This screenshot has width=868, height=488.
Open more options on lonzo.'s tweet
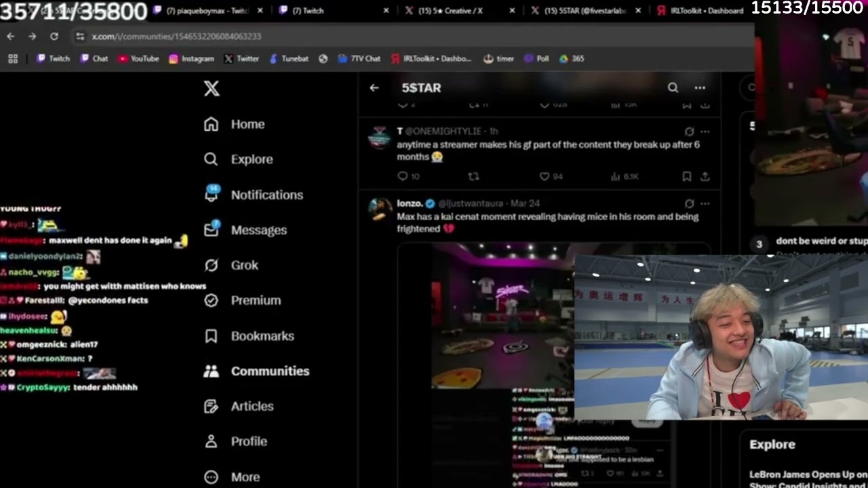(x=705, y=203)
